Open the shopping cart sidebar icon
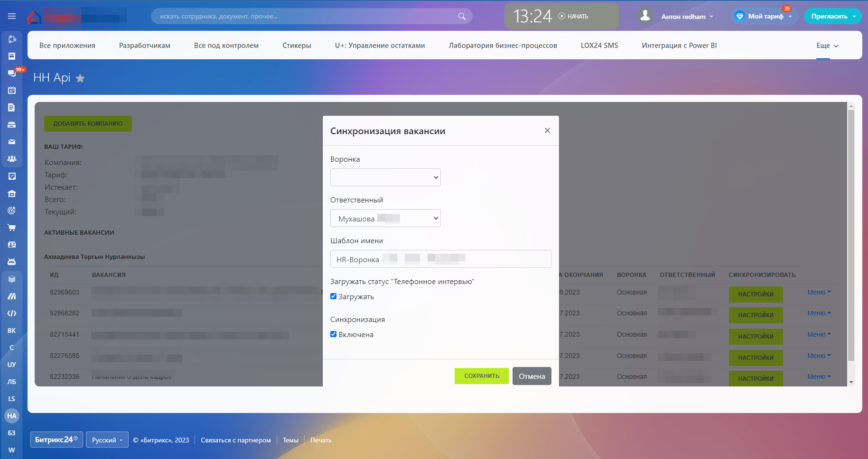Screen dimensions: 868x459 [12, 228]
